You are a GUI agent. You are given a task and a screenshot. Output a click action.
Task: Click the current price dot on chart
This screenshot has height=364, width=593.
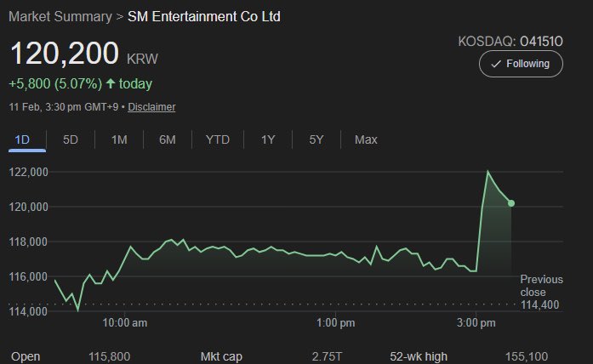(511, 203)
